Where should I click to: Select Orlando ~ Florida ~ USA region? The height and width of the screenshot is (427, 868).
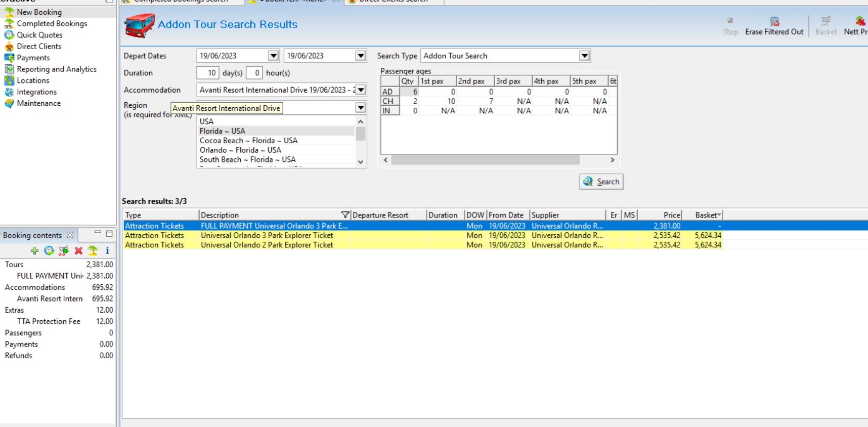click(240, 150)
